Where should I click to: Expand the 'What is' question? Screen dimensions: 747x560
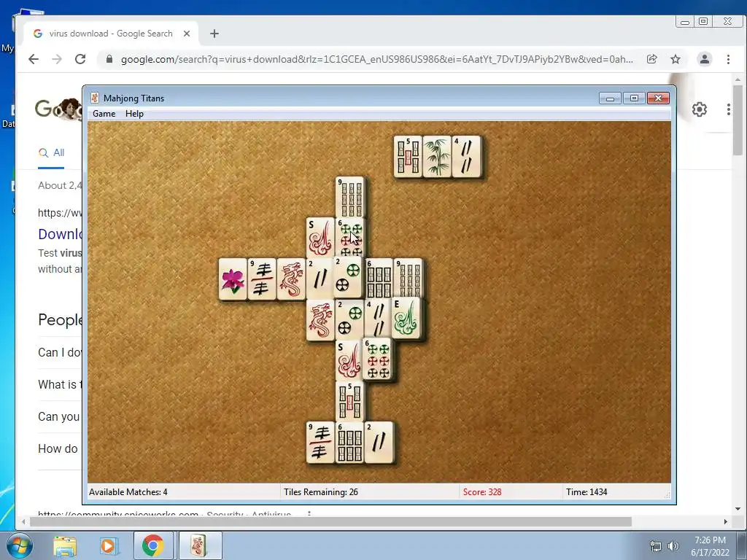pos(60,384)
